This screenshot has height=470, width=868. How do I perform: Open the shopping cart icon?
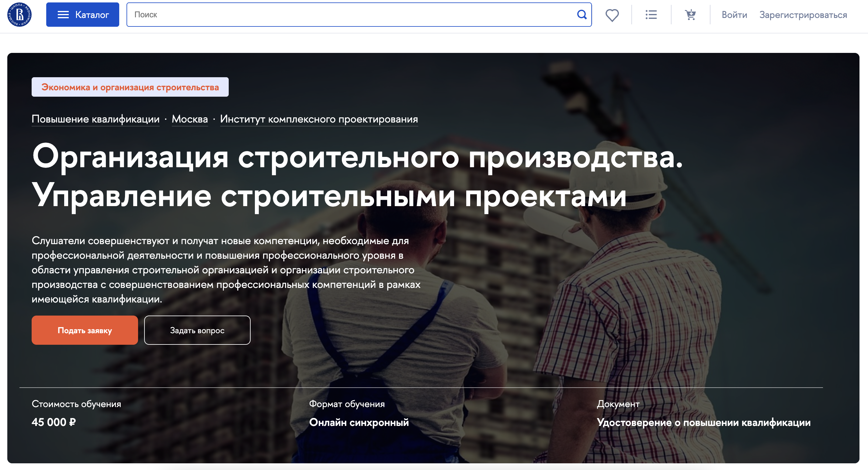[x=690, y=15]
